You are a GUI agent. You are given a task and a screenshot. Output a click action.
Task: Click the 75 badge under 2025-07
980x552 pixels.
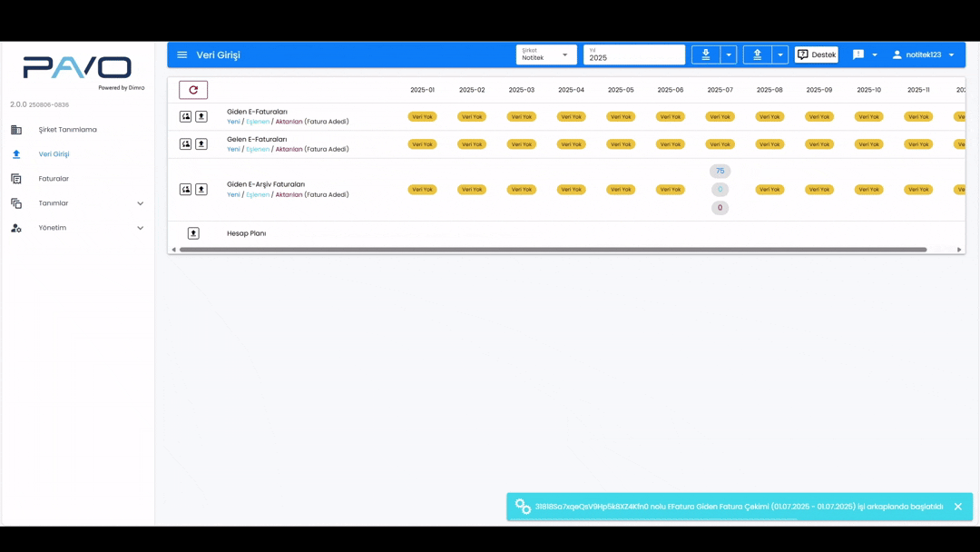pos(720,171)
